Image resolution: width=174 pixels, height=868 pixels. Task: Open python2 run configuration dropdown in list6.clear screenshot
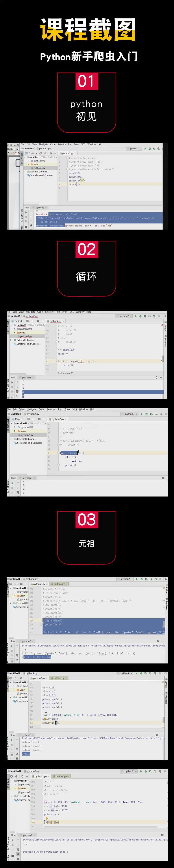(x=125, y=579)
